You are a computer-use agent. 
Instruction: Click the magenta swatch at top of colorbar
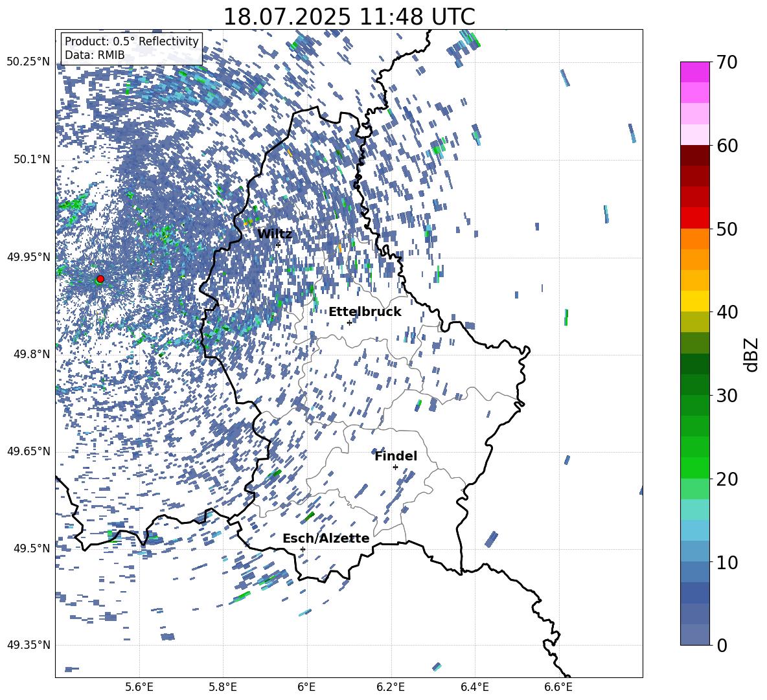[694, 72]
